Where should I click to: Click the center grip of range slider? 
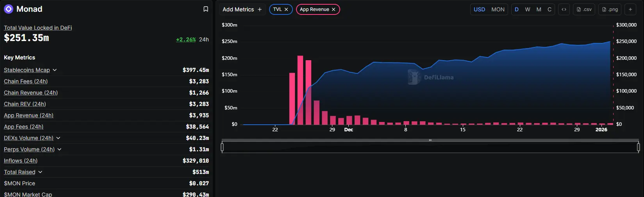430,140
